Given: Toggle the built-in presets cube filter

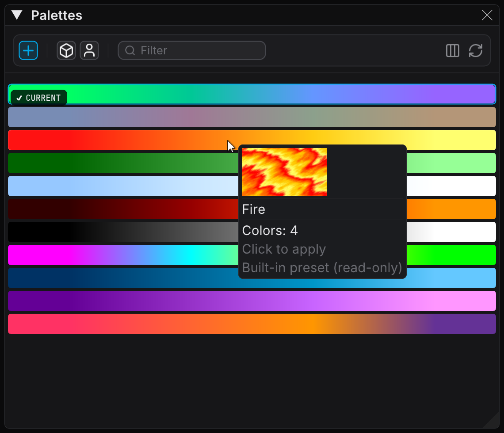Looking at the screenshot, I should click(66, 50).
